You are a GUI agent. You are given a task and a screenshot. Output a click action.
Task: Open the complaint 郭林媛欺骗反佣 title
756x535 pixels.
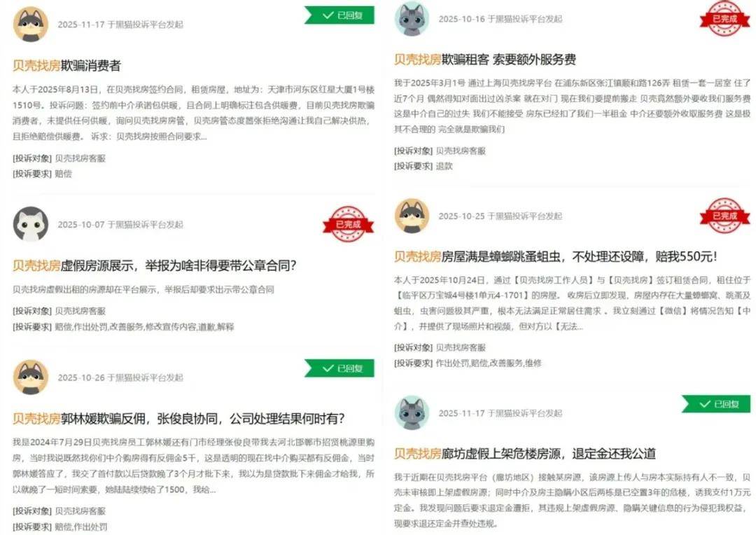178,418
